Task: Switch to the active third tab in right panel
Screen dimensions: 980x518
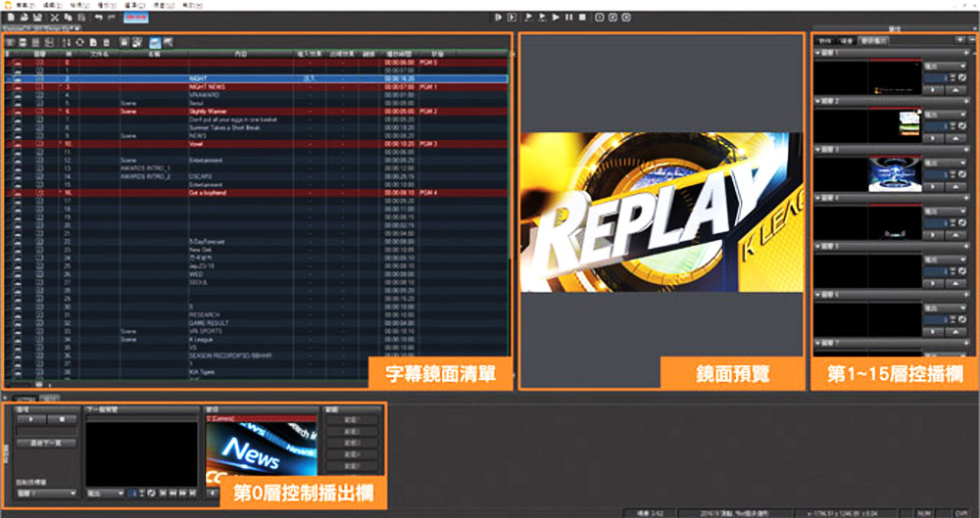Action: [x=874, y=41]
